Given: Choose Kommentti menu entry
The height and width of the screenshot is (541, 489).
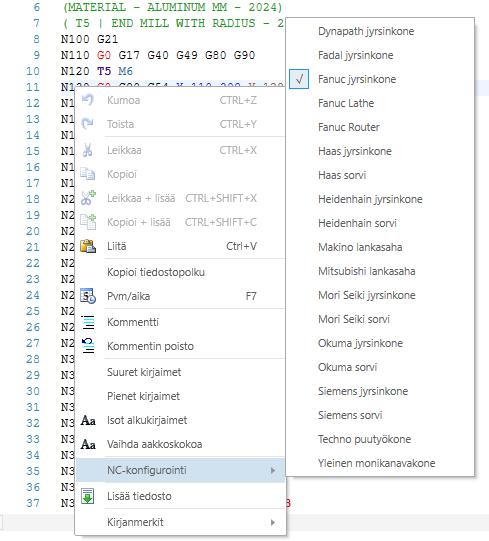Looking at the screenshot, I should (x=180, y=322).
